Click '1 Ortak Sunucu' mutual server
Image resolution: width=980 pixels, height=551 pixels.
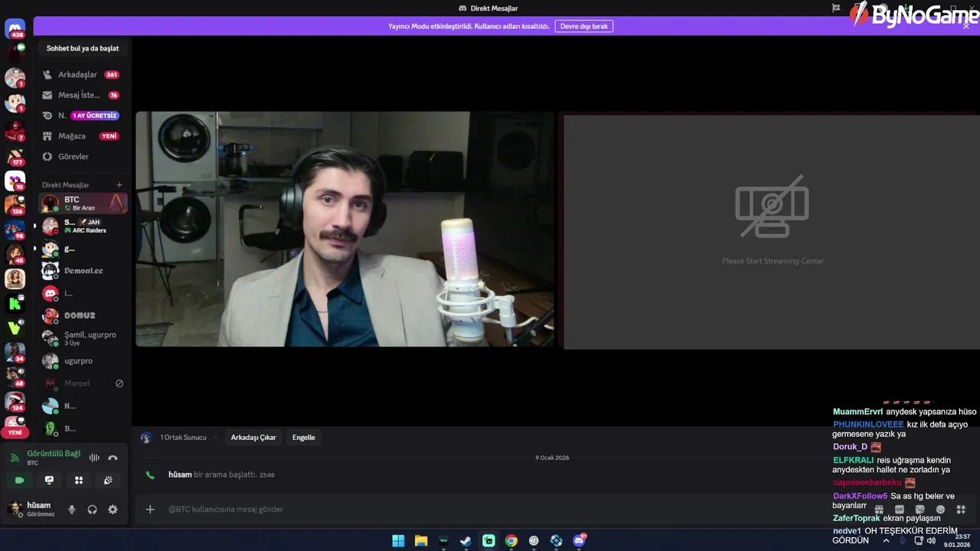(x=183, y=438)
